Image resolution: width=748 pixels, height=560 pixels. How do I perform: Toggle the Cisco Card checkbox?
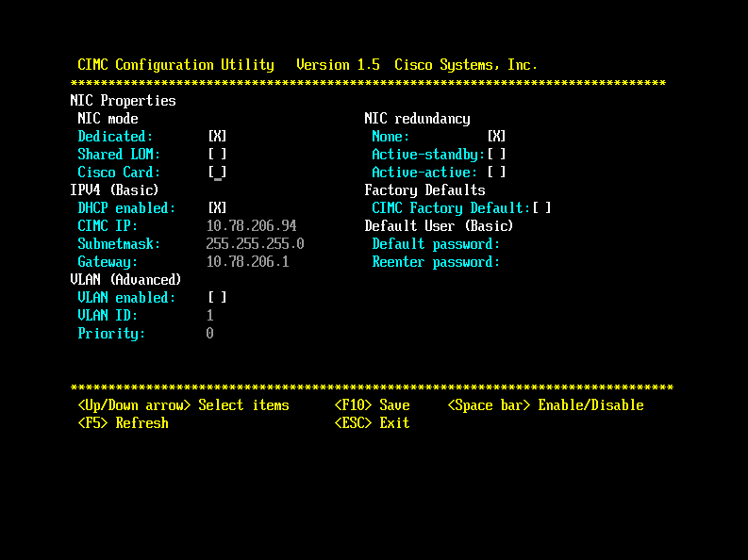pos(217,172)
